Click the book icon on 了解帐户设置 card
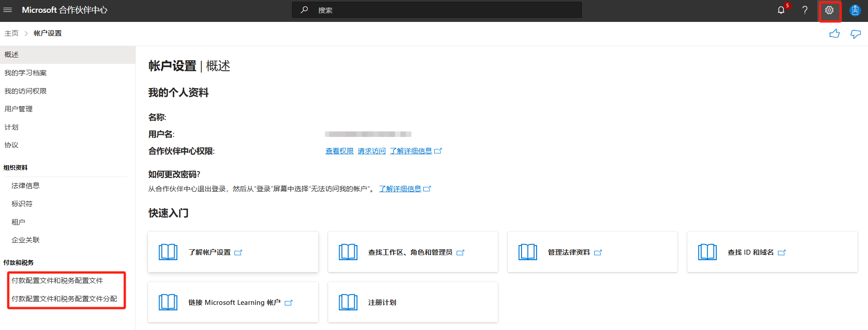 (x=168, y=252)
